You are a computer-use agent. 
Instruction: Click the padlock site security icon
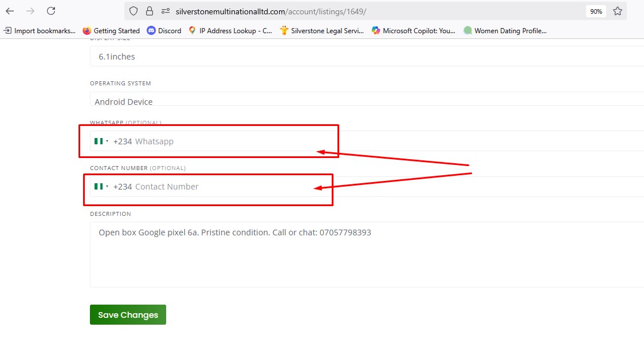pos(150,11)
